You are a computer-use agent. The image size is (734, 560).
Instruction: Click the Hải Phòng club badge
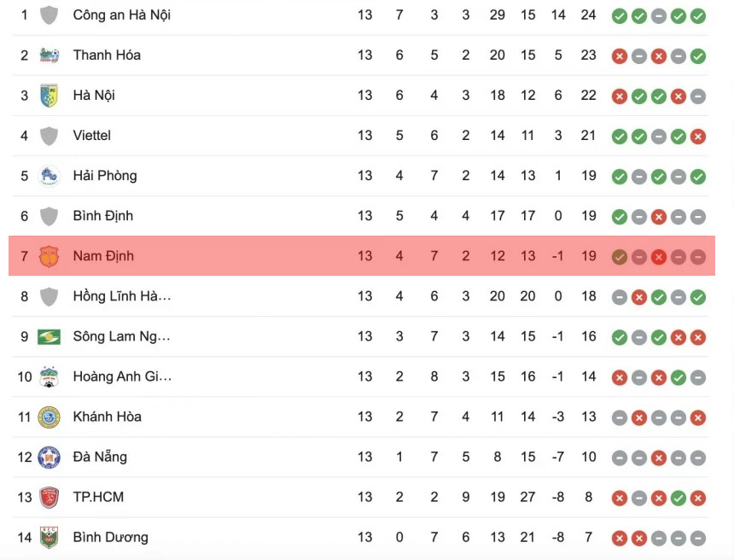50,176
